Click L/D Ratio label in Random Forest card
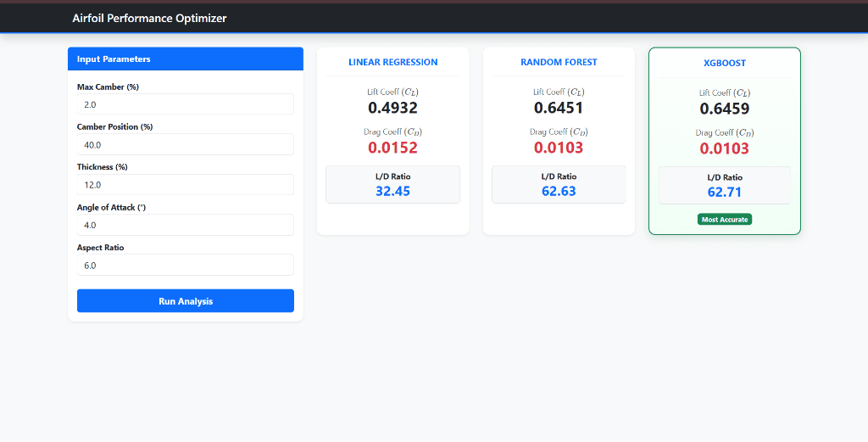The height and width of the screenshot is (442, 868). tap(559, 176)
